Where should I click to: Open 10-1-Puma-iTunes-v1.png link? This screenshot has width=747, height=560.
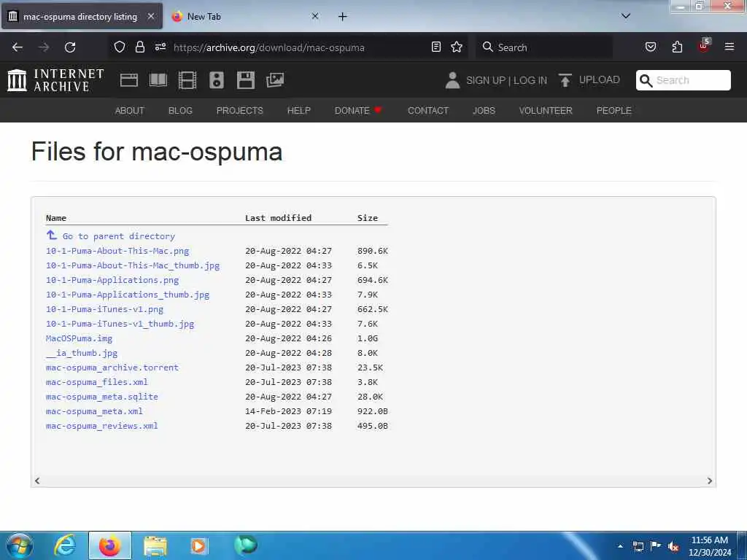[105, 309]
